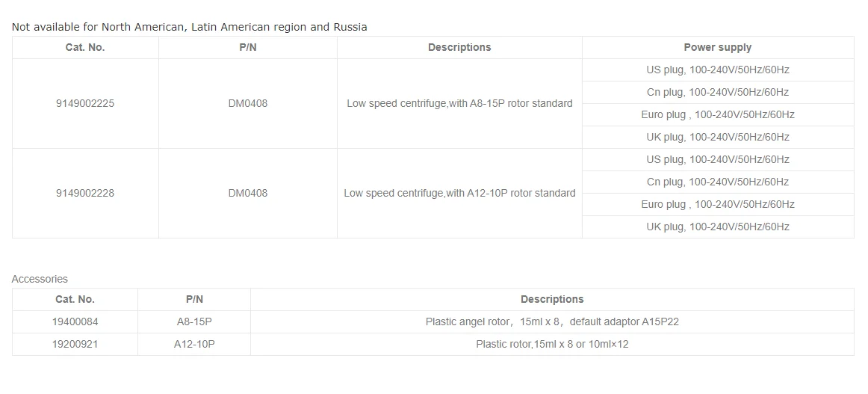Viewport: 868px width, 394px height.
Task: Click the 'Not available for North American' notice text
Action: [189, 27]
